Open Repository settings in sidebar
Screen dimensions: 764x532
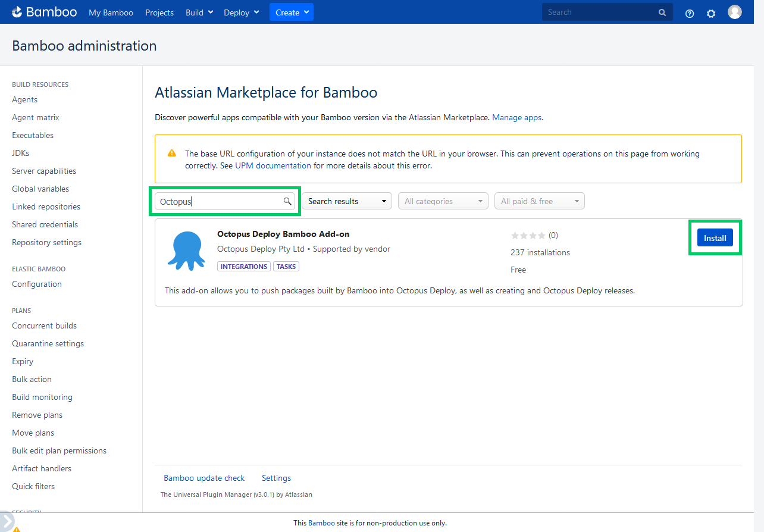[x=47, y=242]
